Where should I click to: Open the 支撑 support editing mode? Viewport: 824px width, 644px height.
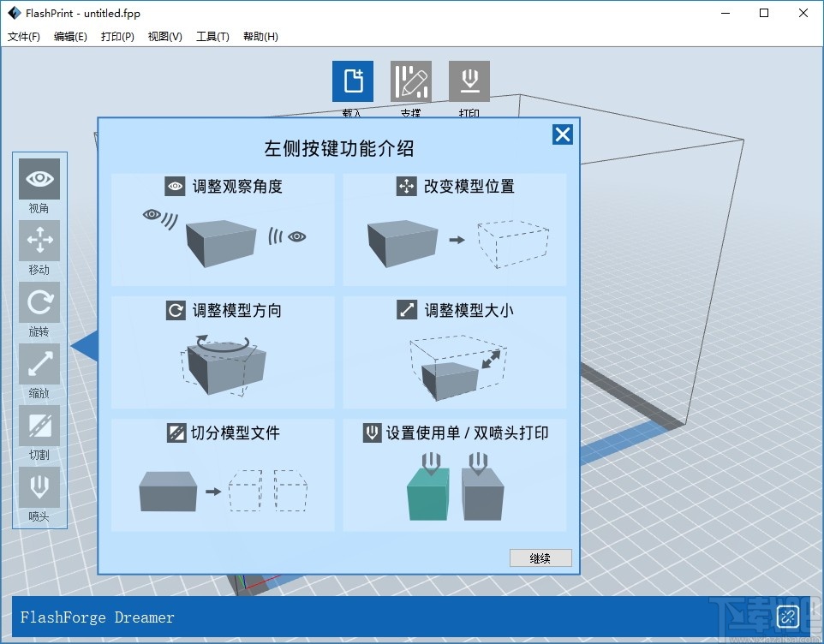[411, 80]
